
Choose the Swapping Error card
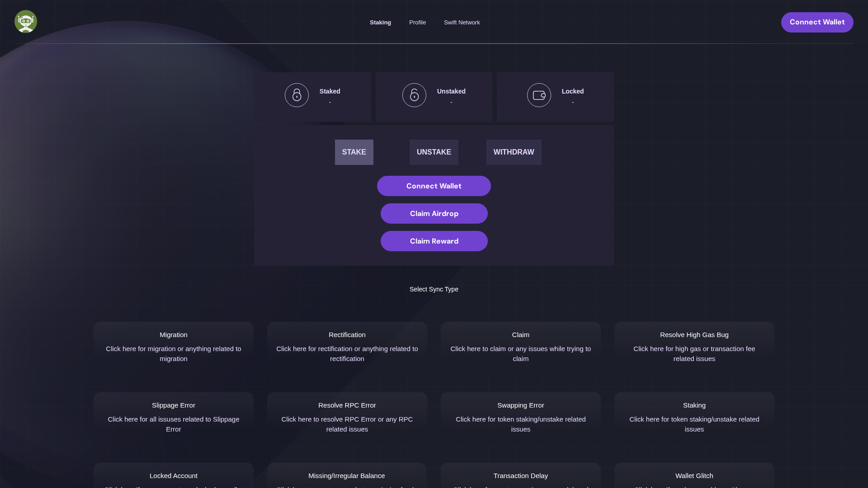click(521, 420)
